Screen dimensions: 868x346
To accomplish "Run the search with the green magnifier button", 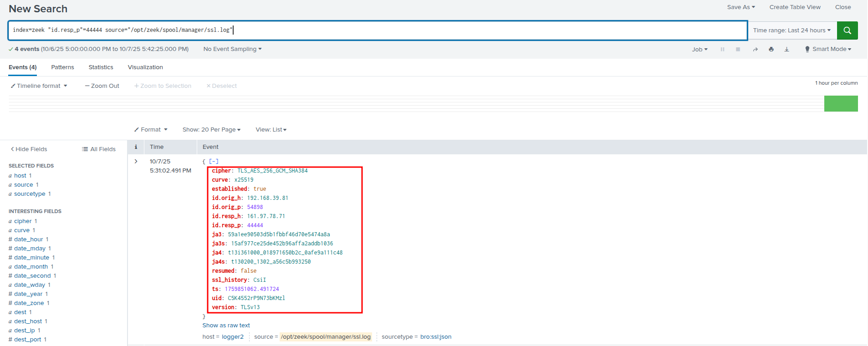I will coord(847,31).
